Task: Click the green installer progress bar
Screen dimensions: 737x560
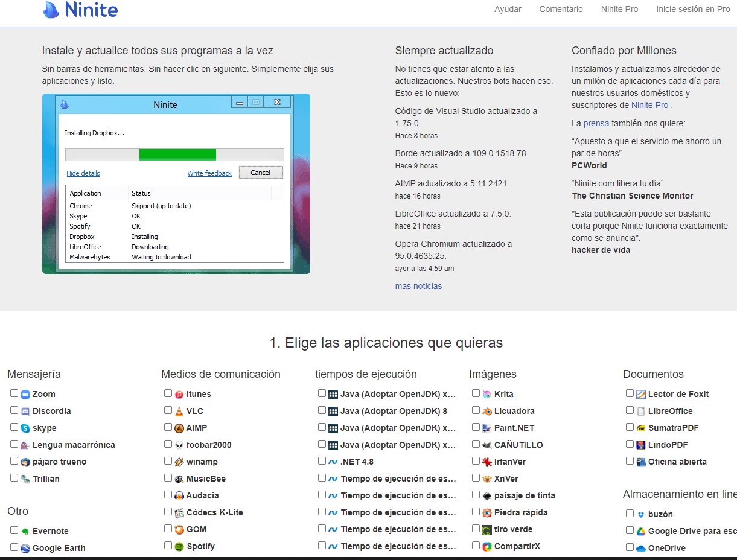Action: click(x=177, y=154)
